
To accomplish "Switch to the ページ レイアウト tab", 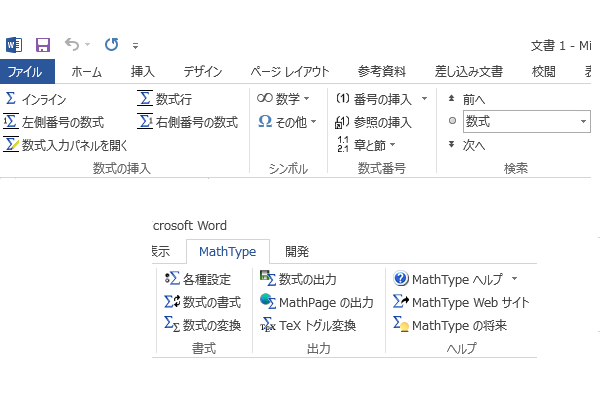I will [290, 72].
